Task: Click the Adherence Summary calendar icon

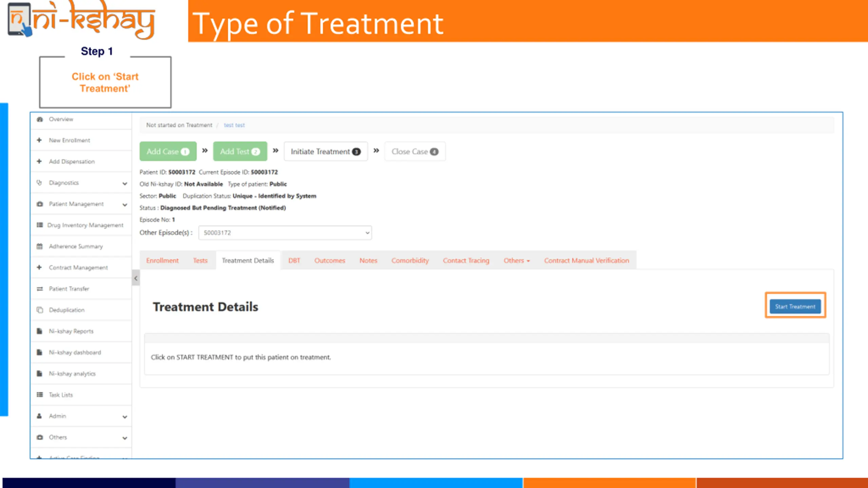Action: click(40, 246)
